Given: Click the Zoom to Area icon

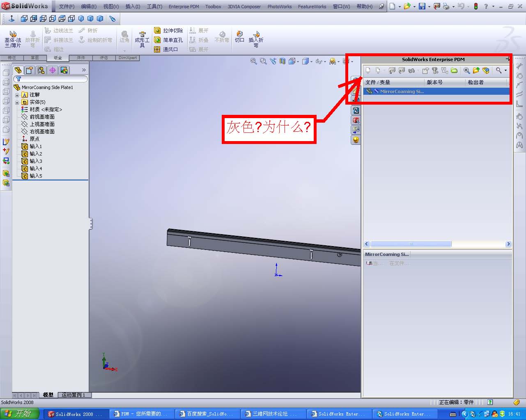Looking at the screenshot, I should click(x=263, y=61).
